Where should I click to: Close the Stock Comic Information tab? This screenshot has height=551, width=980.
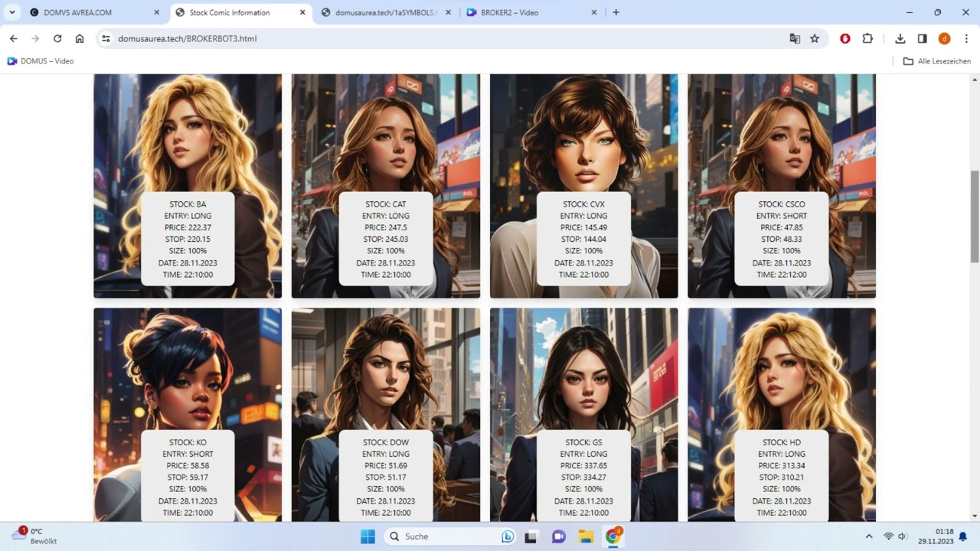[302, 12]
